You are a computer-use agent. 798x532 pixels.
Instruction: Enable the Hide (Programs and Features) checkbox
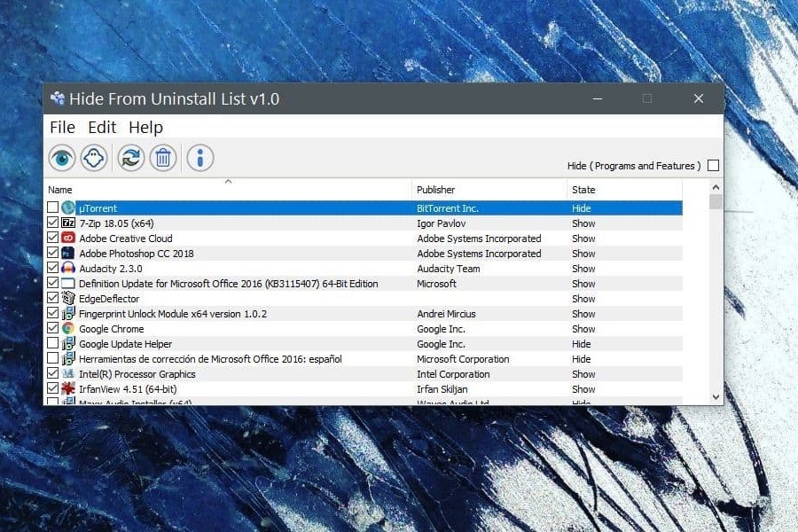tap(714, 166)
